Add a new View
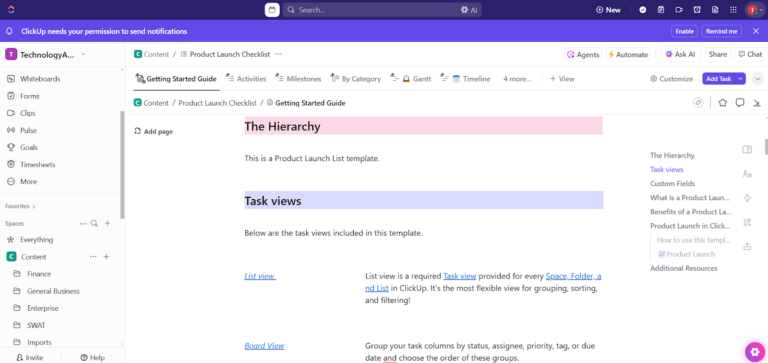This screenshot has height=363, width=768. pyautogui.click(x=562, y=79)
